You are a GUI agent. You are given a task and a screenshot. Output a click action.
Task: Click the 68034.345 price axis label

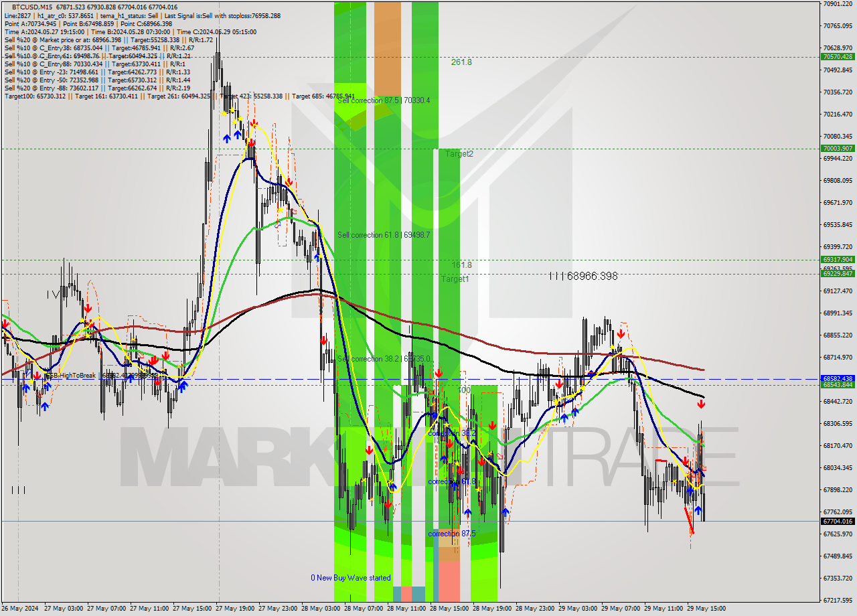[838, 467]
